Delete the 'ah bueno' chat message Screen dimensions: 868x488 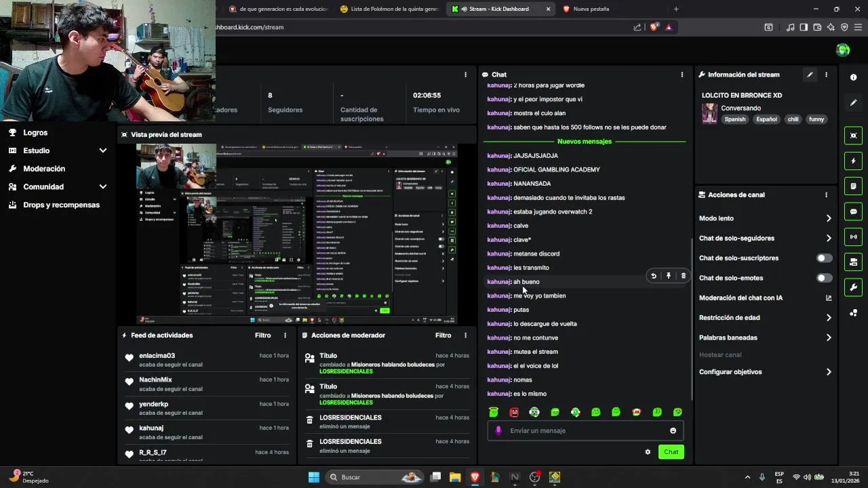point(684,276)
